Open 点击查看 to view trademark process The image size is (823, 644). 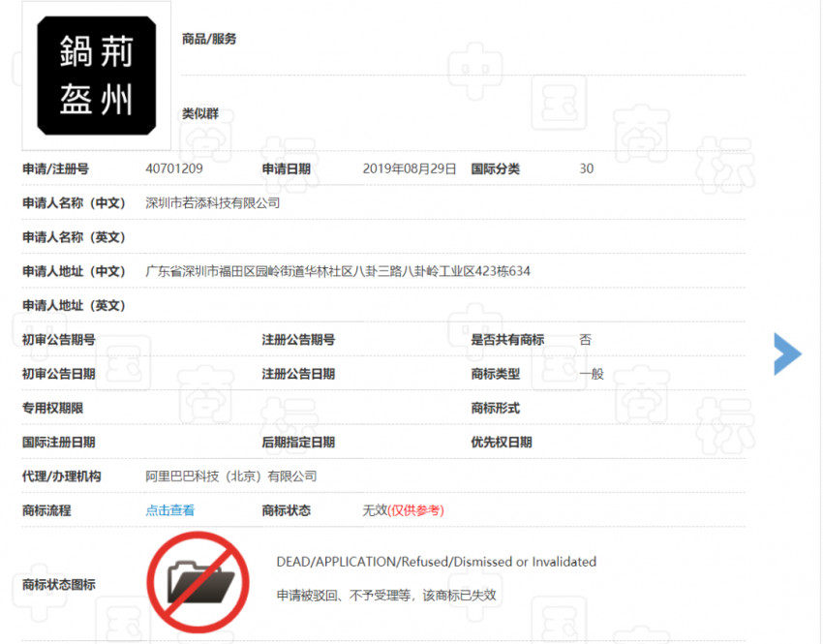tap(168, 510)
